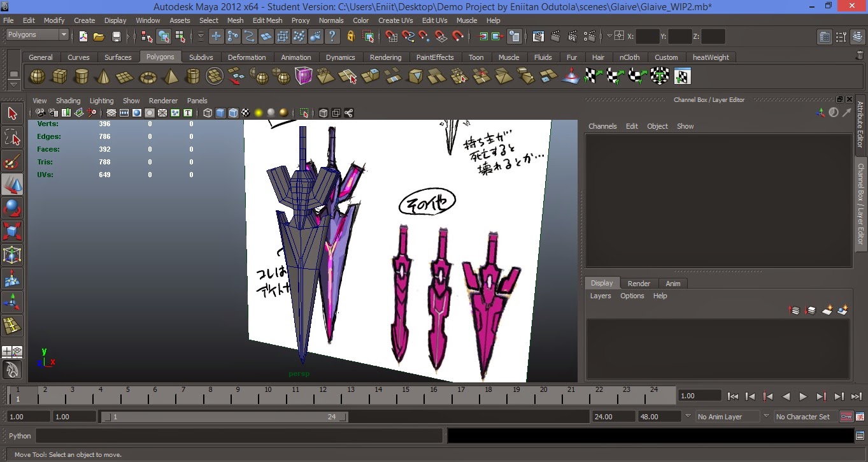868x462 pixels.
Task: Go to start of playback range
Action: pyautogui.click(x=733, y=396)
